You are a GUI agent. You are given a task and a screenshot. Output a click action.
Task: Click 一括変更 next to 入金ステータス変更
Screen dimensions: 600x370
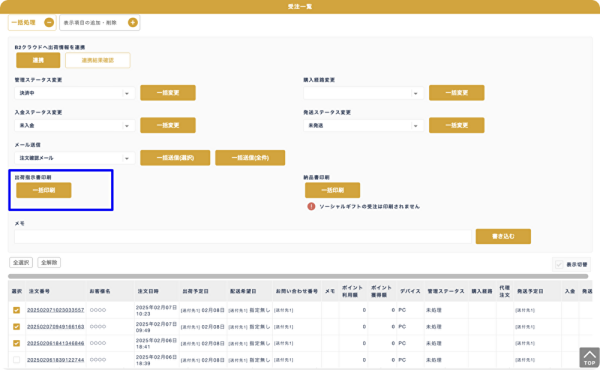tap(168, 125)
